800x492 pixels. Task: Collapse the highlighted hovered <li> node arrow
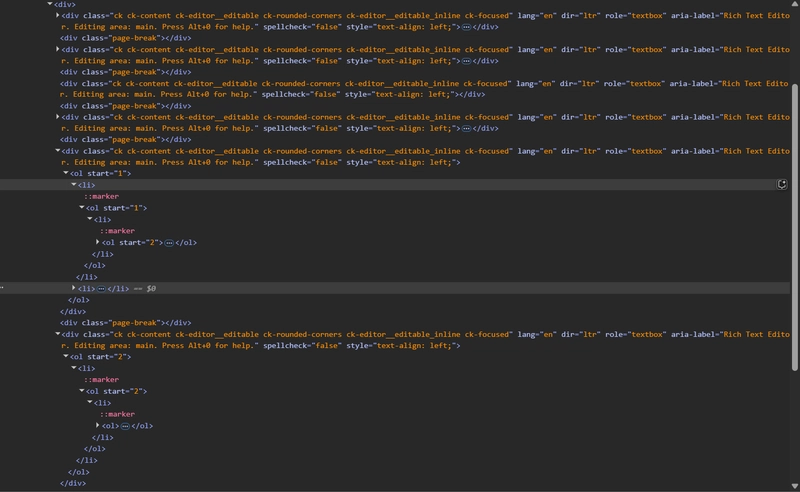74,185
